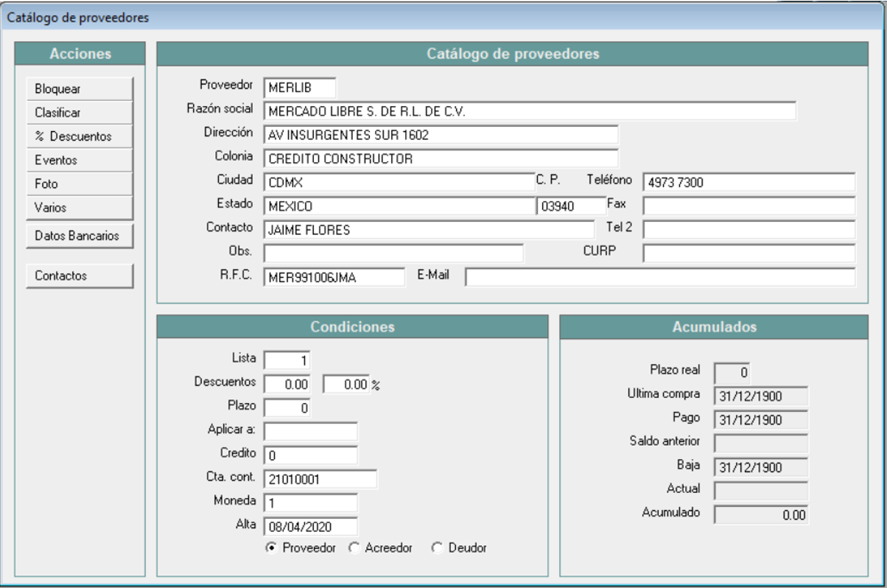
Task: Click the Ciudad field with CDMX
Action: [399, 183]
